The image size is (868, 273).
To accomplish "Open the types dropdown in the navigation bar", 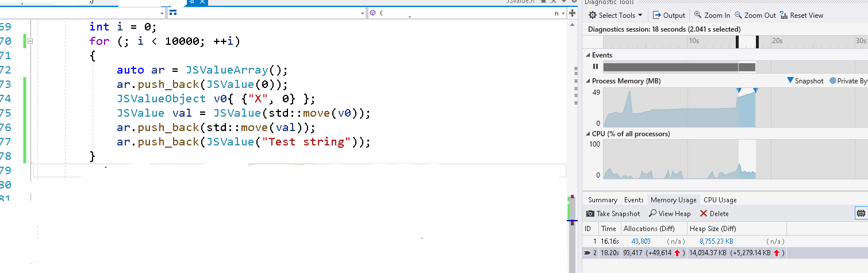I will pyautogui.click(x=362, y=13).
